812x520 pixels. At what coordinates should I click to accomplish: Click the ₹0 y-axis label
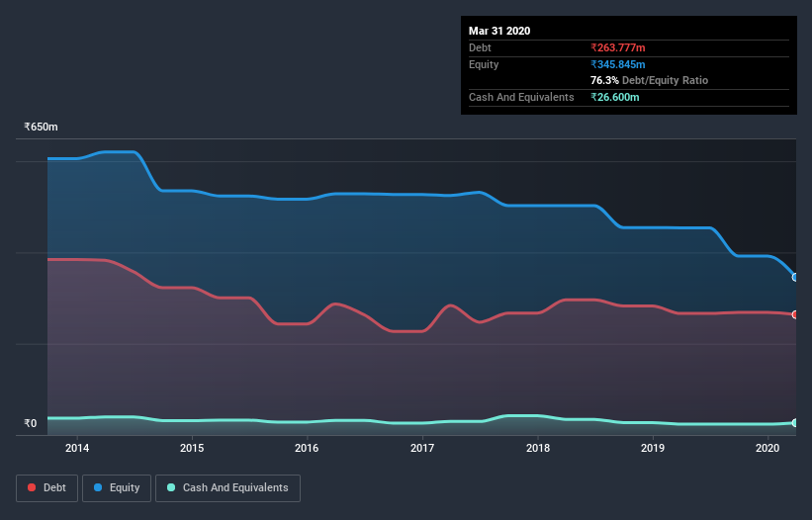tap(31, 423)
